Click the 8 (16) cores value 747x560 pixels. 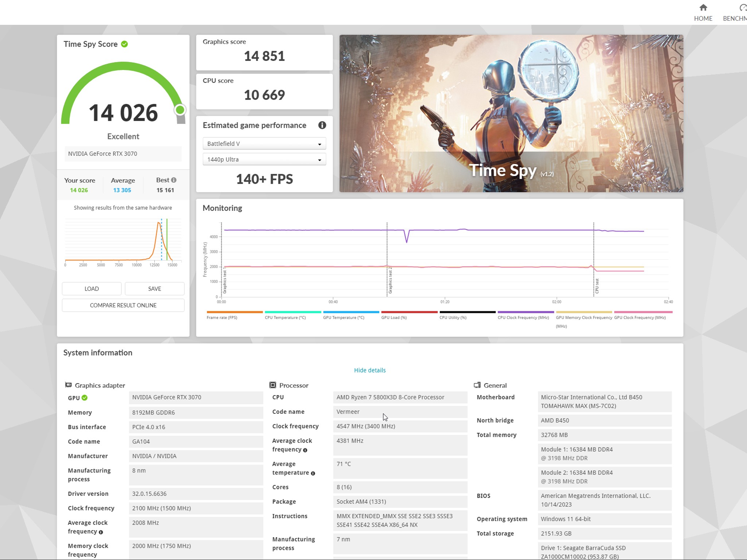click(400, 487)
